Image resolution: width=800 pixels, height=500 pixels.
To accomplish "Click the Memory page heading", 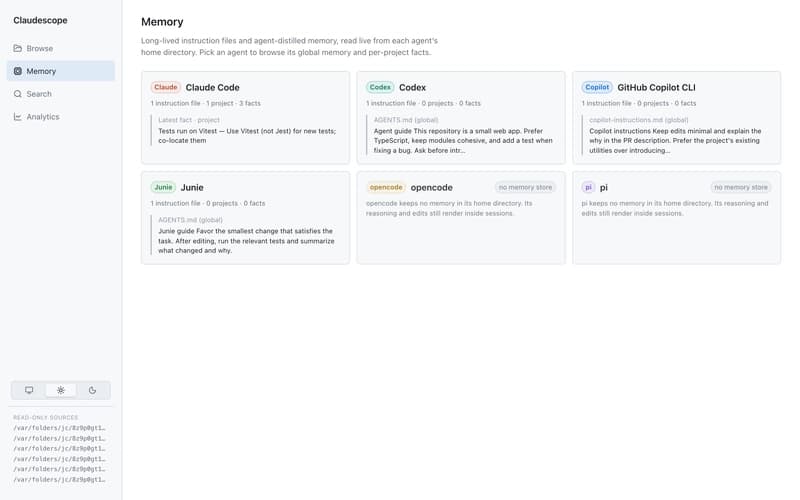I will (x=162, y=22).
